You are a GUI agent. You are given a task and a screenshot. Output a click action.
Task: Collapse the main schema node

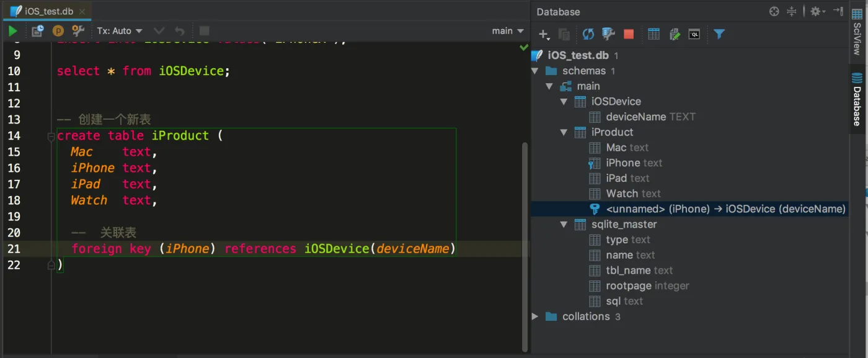pyautogui.click(x=549, y=86)
